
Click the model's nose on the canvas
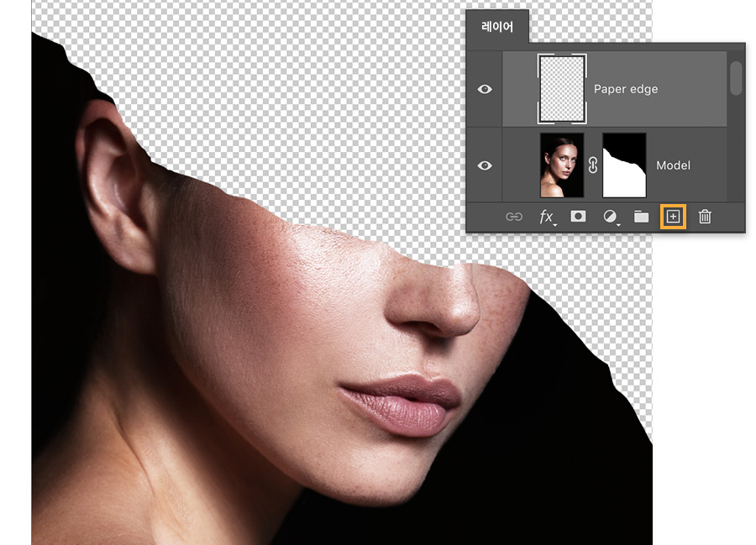(x=434, y=299)
